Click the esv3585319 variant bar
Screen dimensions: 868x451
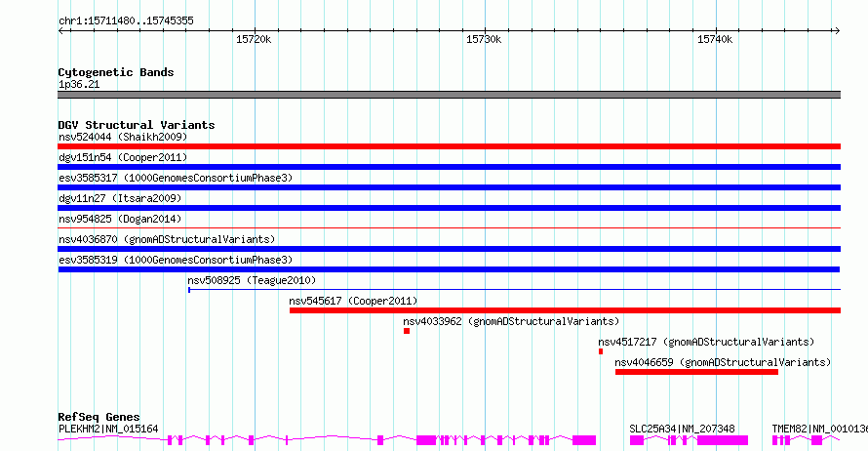[449, 269]
